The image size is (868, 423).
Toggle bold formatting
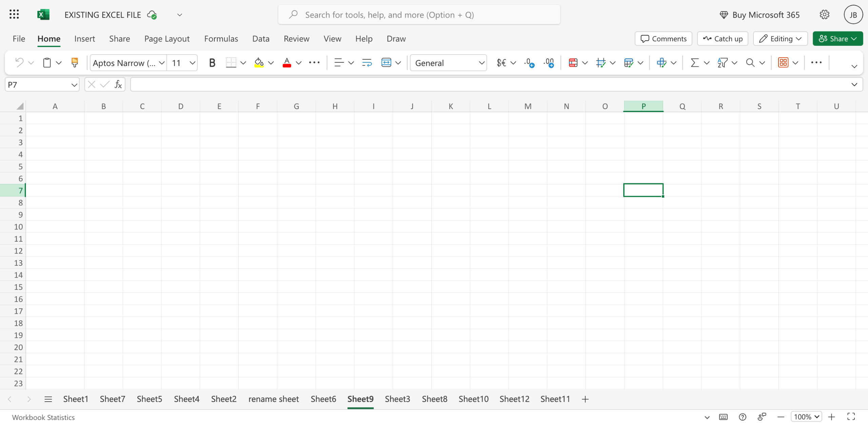click(212, 63)
